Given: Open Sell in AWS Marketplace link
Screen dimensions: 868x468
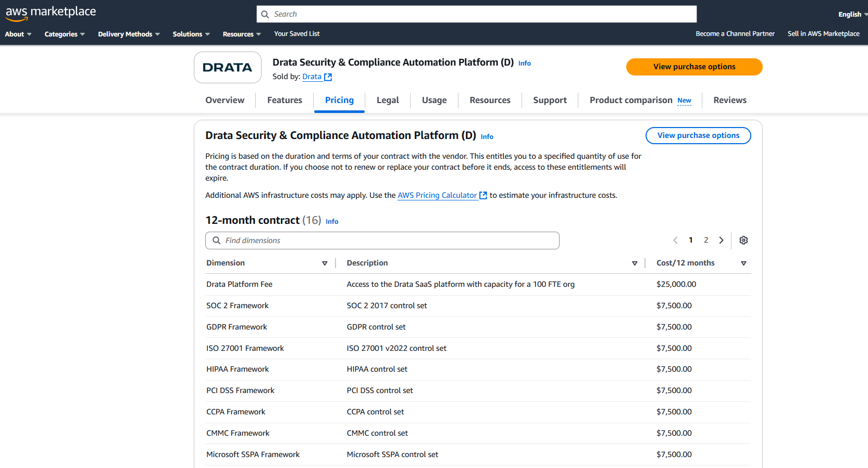Looking at the screenshot, I should coord(823,34).
